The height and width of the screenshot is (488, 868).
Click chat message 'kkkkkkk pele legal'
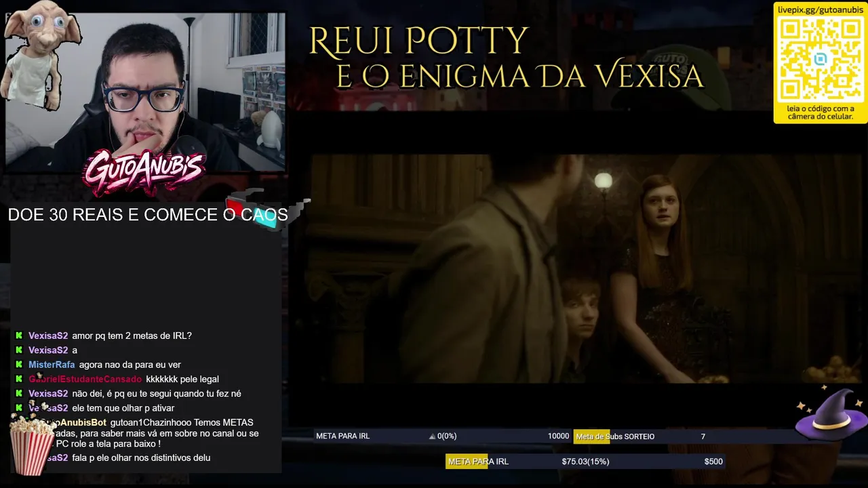point(182,379)
